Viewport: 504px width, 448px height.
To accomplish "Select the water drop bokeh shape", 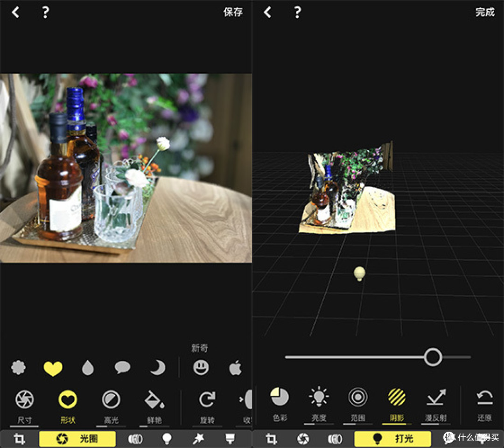I will (x=88, y=368).
